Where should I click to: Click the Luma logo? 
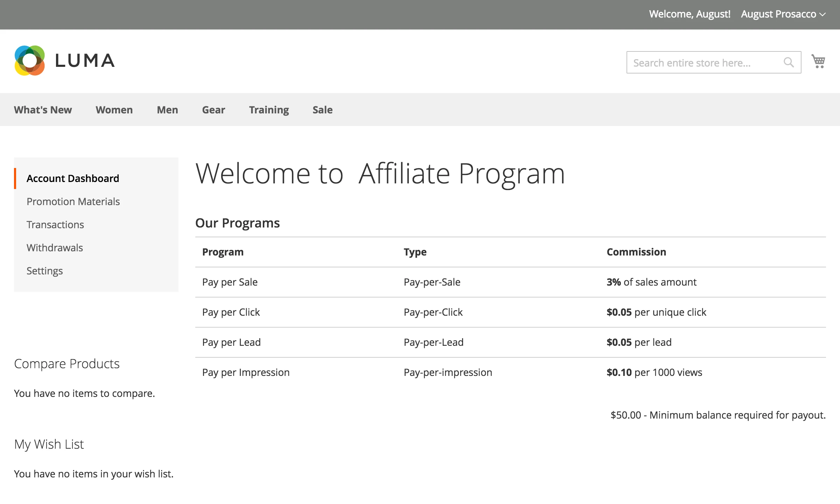(65, 60)
